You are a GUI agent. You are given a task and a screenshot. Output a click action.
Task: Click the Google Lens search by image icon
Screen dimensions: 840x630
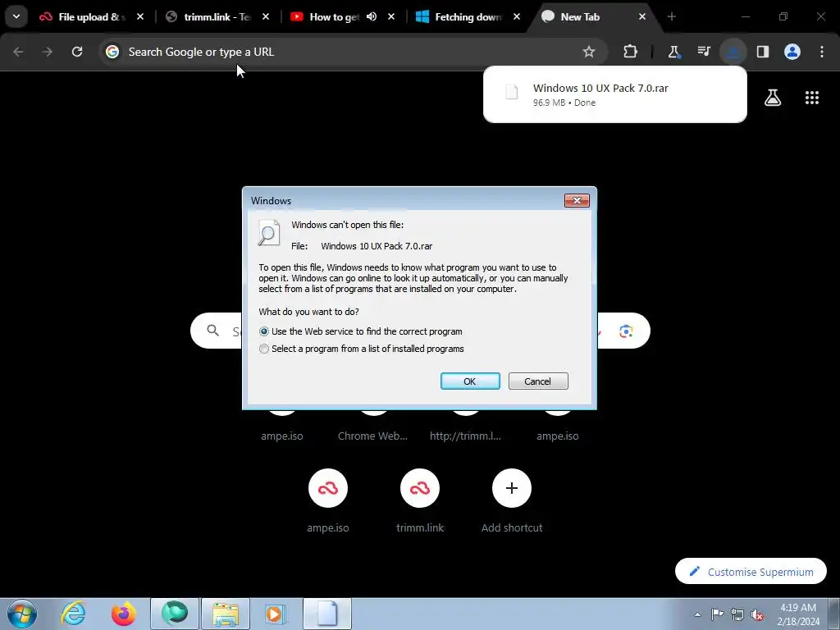tap(626, 331)
